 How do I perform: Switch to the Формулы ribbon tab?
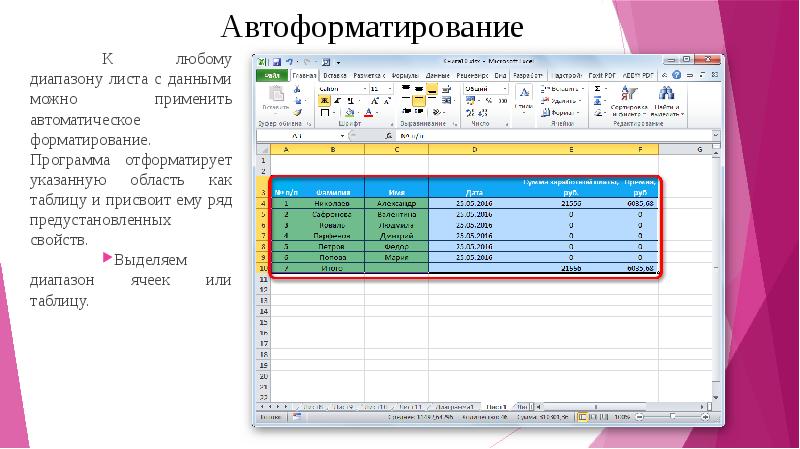[x=404, y=75]
